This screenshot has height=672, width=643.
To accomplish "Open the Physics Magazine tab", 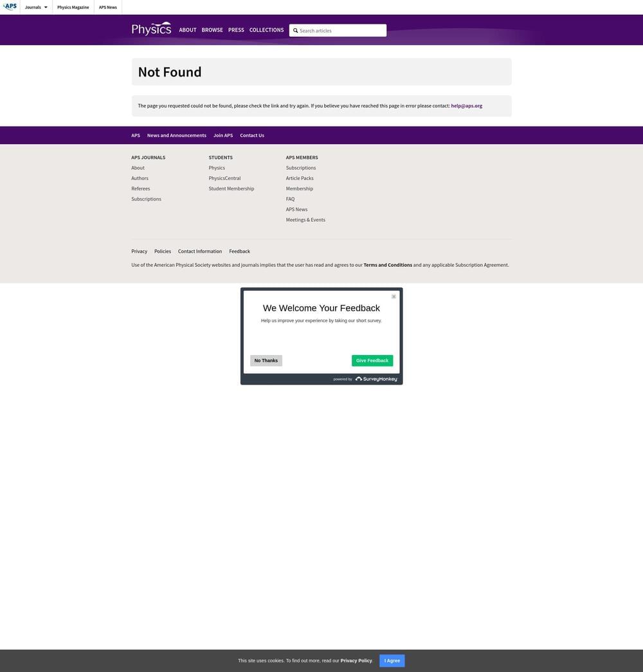I will [73, 7].
